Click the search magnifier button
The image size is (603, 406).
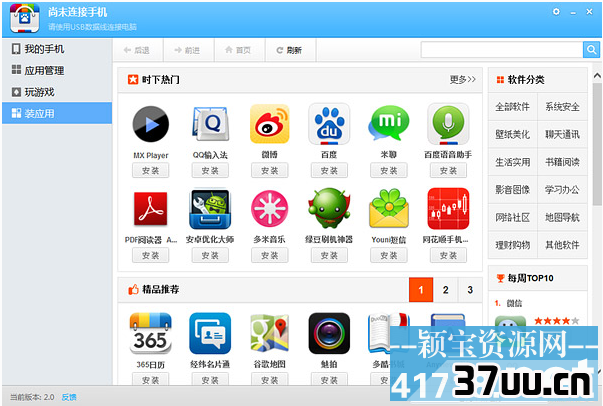point(591,50)
